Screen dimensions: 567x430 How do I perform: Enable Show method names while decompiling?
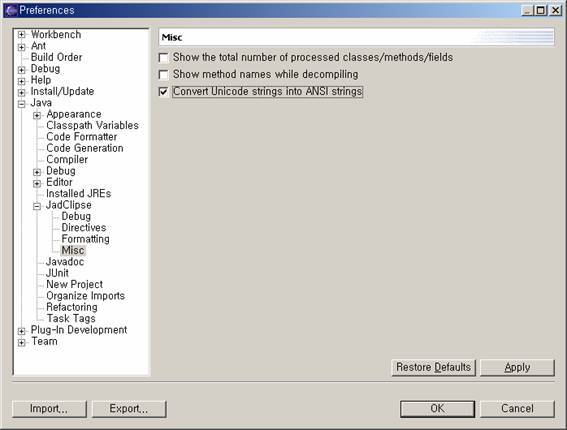point(163,75)
